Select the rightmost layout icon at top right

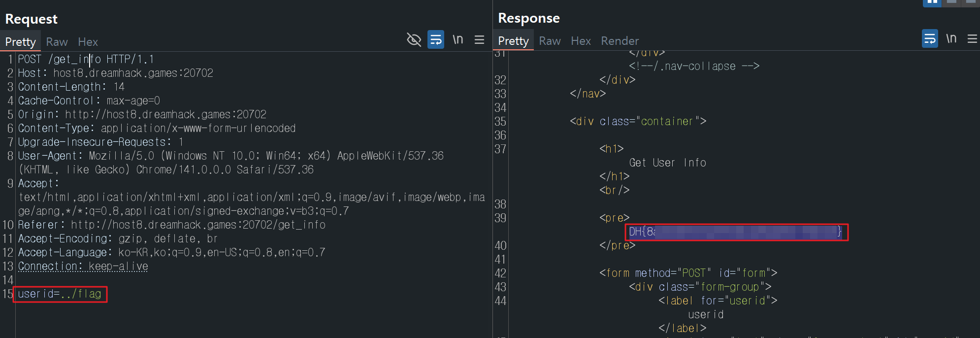click(970, 2)
